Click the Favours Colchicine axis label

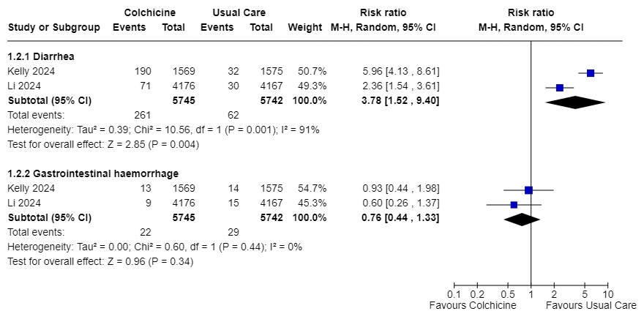tap(473, 305)
